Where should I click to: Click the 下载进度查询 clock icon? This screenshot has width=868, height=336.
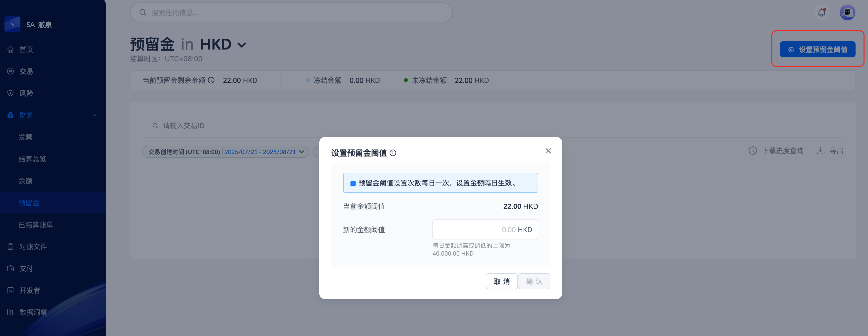[753, 151]
